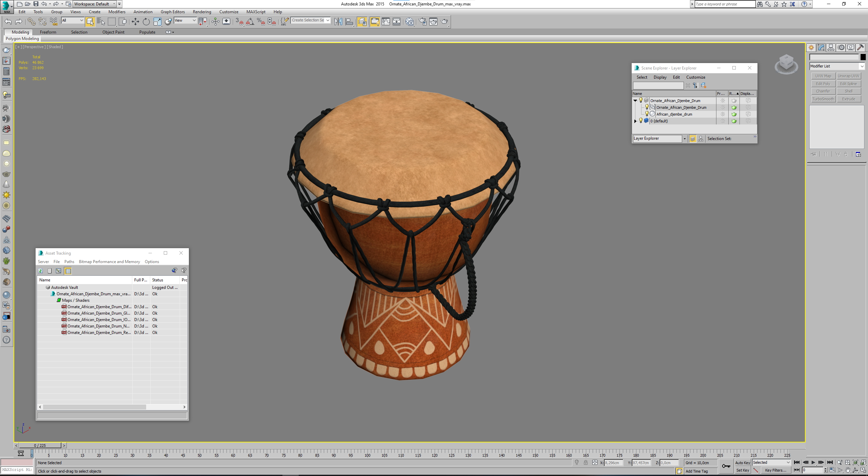Toggle visibility bulb of African_djembe_drum
The width and height of the screenshot is (868, 476).
point(647,114)
